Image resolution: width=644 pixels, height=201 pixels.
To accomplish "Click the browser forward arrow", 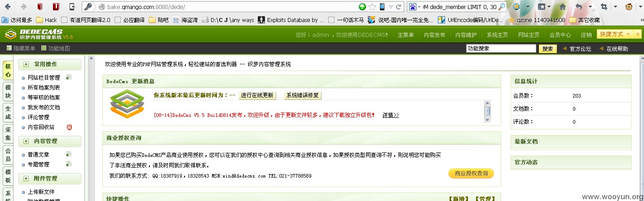I will (x=24, y=7).
